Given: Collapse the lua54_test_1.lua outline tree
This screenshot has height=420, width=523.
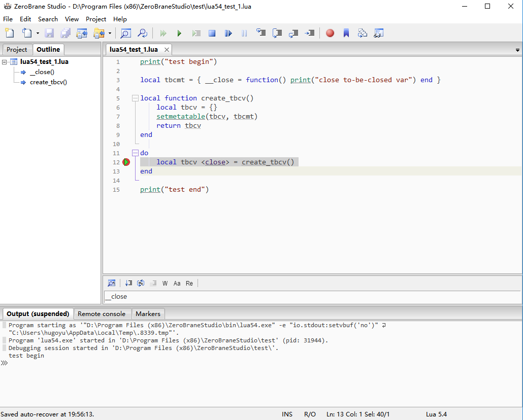Looking at the screenshot, I should 4,61.
